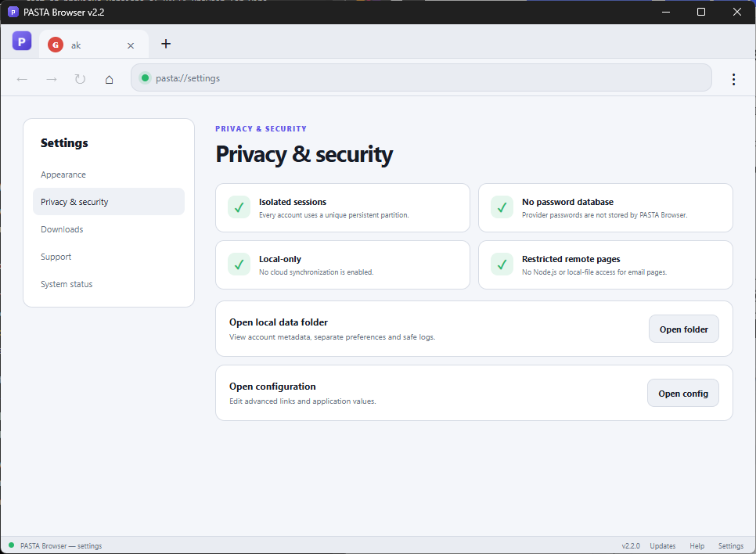
Task: Click the large 'Privacy & security' page heading
Action: point(304,155)
